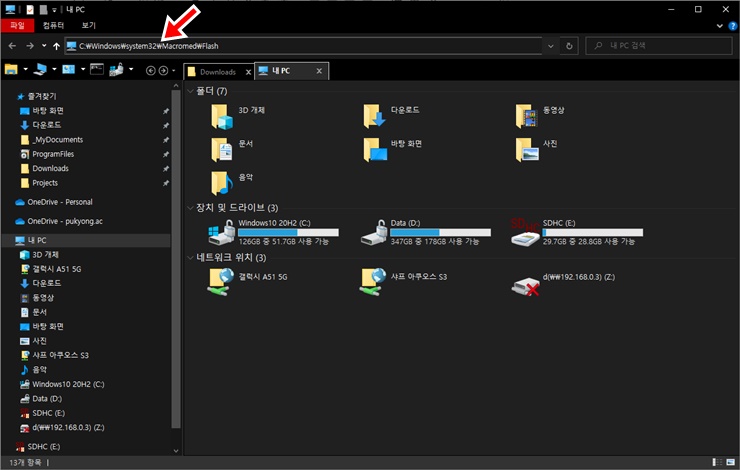Switch to the details view status bar icon
Viewport: 740px width, 470px height.
click(x=717, y=462)
